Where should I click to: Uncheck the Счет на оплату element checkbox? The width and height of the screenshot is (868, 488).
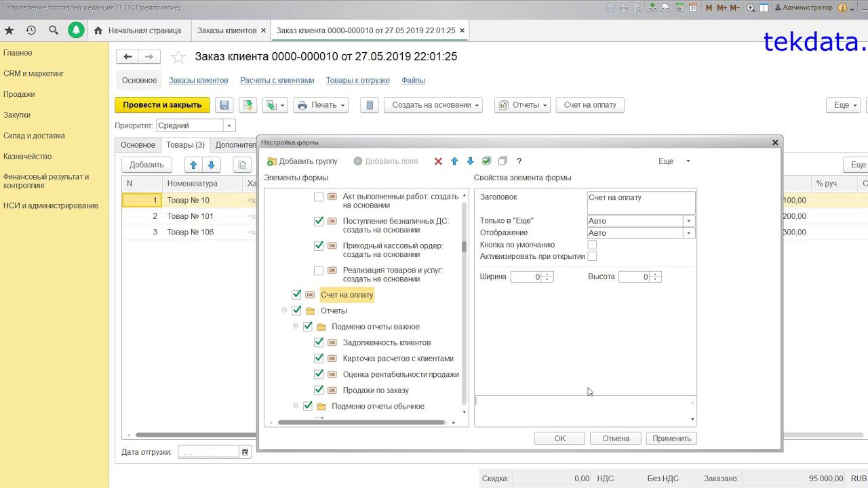[296, 295]
